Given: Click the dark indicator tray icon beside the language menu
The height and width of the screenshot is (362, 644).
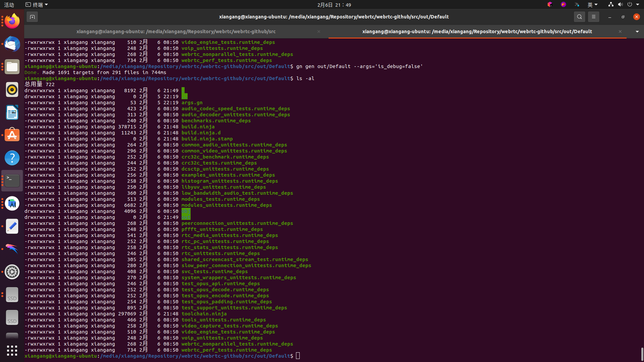Looking at the screenshot, I should (x=577, y=5).
